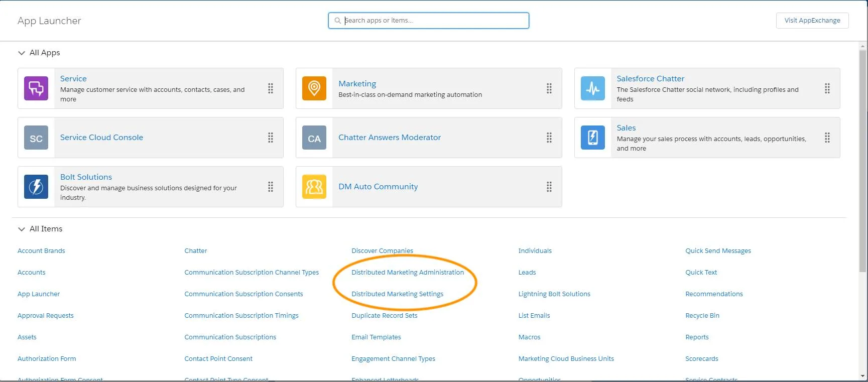Click the vertical scrollbar down arrow
Viewport: 868px width, 382px height.
[863, 375]
